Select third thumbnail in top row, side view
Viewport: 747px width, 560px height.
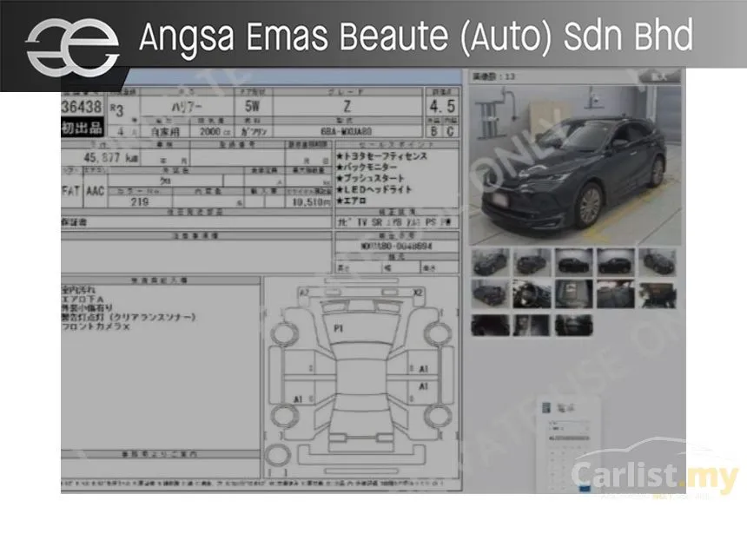[574, 262]
